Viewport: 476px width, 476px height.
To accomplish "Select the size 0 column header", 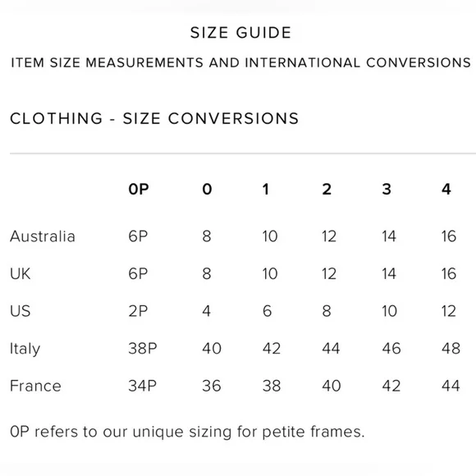I will 207,189.
